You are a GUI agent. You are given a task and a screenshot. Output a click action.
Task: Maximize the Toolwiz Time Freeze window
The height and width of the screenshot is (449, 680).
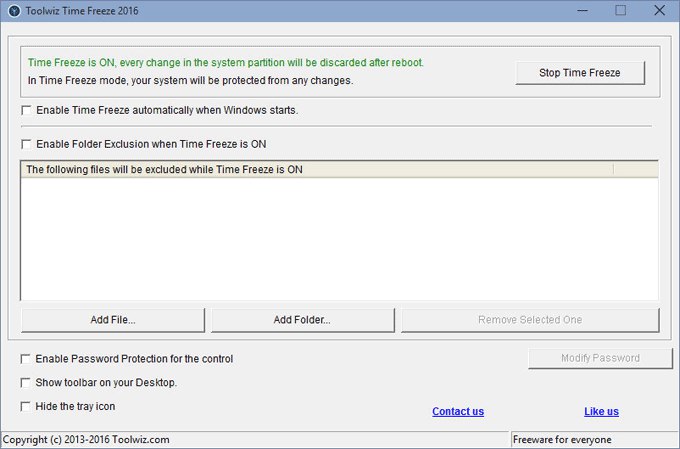tap(621, 10)
